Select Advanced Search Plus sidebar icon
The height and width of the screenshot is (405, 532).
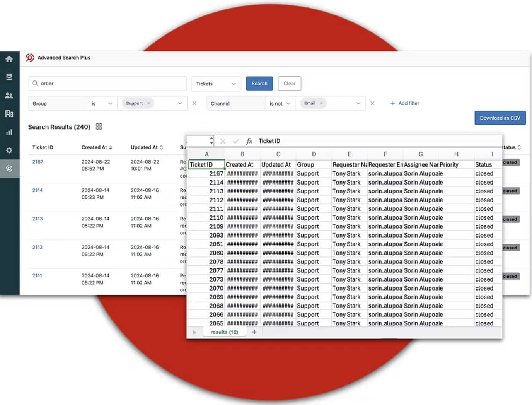point(9,169)
